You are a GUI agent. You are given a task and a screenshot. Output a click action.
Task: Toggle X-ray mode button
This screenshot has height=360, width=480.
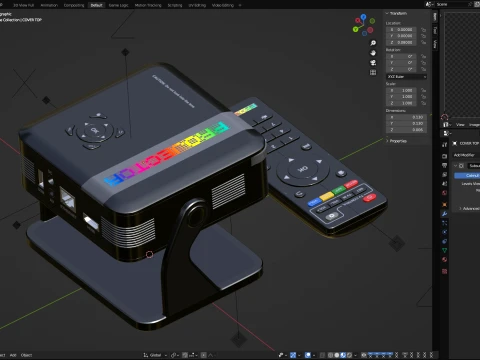pyautogui.click(x=323, y=355)
